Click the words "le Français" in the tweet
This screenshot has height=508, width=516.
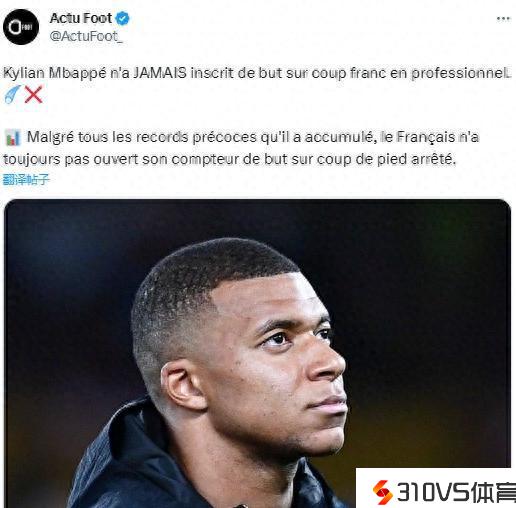coord(418,137)
